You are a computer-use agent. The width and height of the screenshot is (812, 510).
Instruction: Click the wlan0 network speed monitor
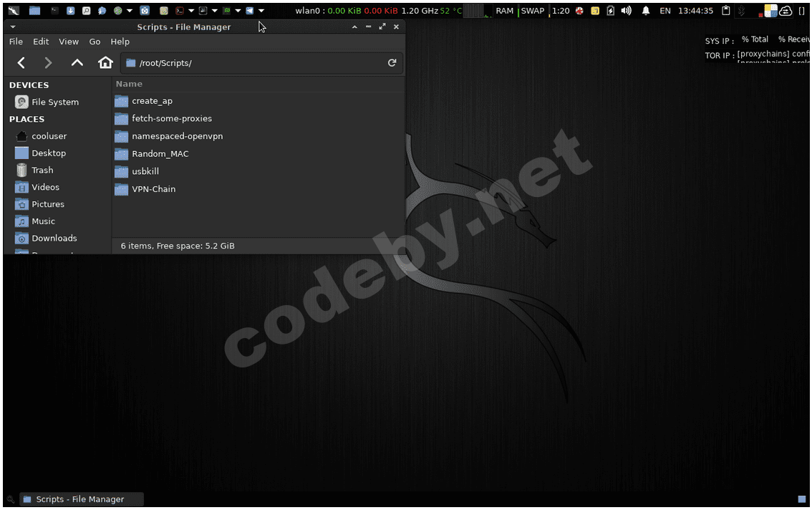(347, 10)
